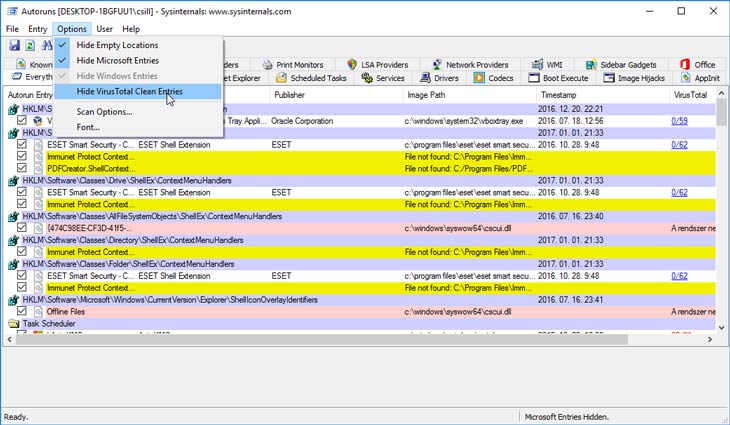Click the registry icon beside HKLM ShellIconOverlayIdentifiers
This screenshot has width=730, height=425.
click(x=13, y=299)
